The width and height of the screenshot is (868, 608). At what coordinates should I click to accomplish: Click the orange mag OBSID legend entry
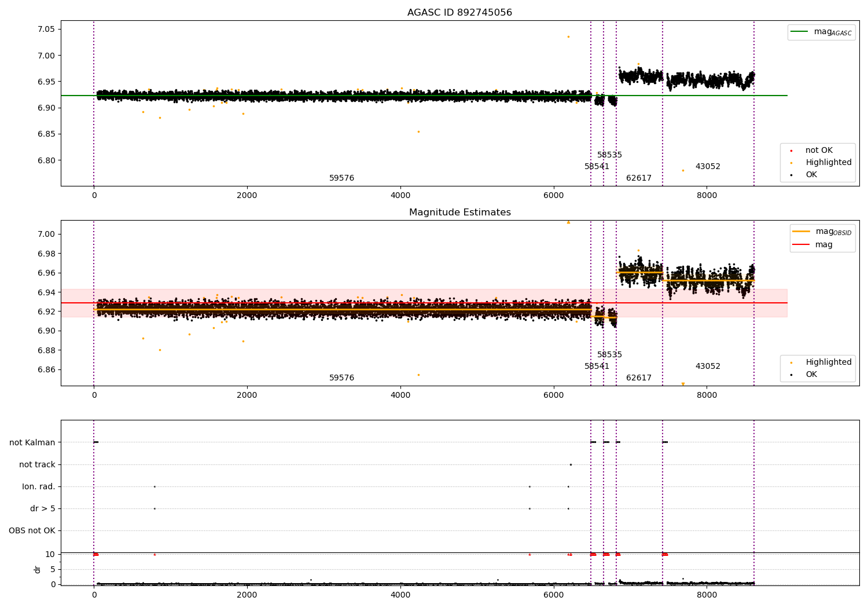click(822, 232)
